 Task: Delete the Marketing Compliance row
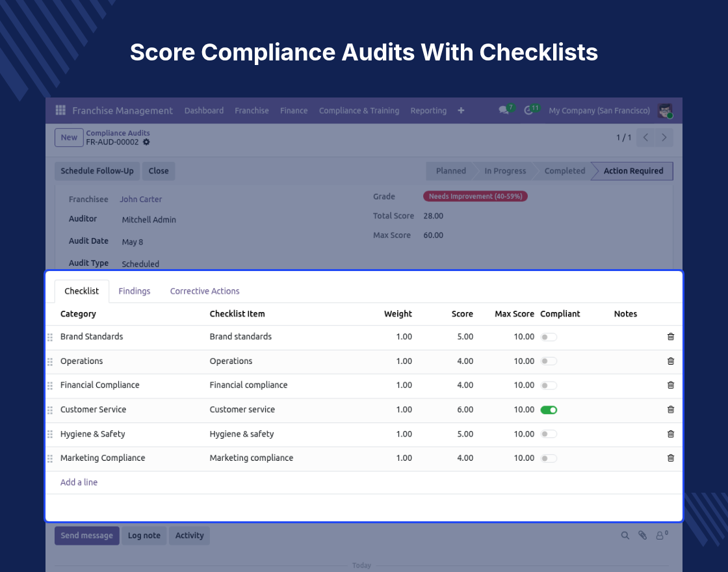tap(670, 458)
